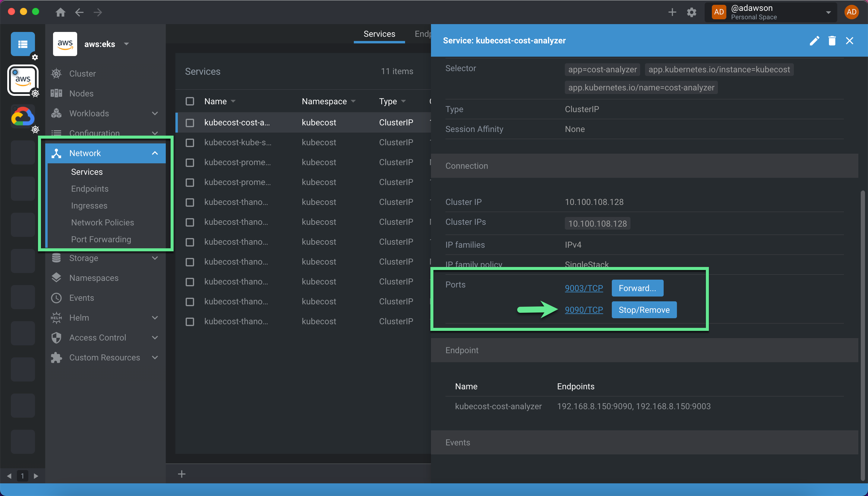The image size is (868, 496).
Task: Click Forward button for port 9003/TCP
Action: pos(637,287)
